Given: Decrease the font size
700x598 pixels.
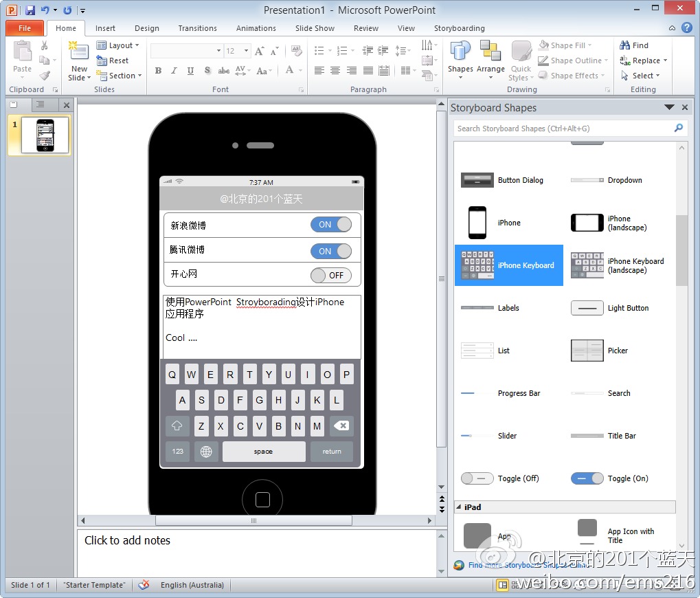Looking at the screenshot, I should point(275,51).
